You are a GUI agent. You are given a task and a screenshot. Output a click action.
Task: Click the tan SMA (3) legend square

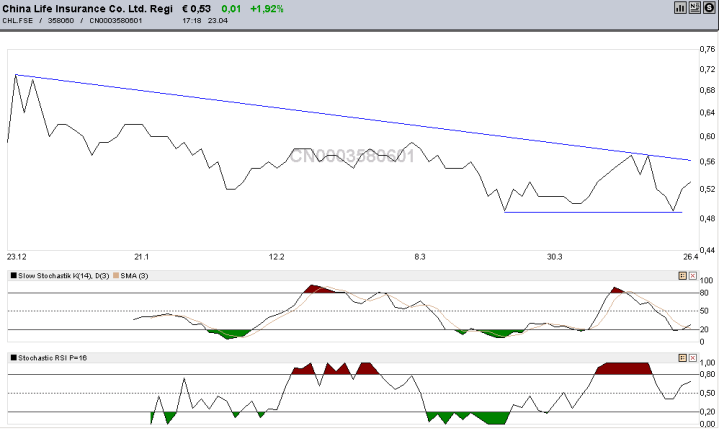116,276
